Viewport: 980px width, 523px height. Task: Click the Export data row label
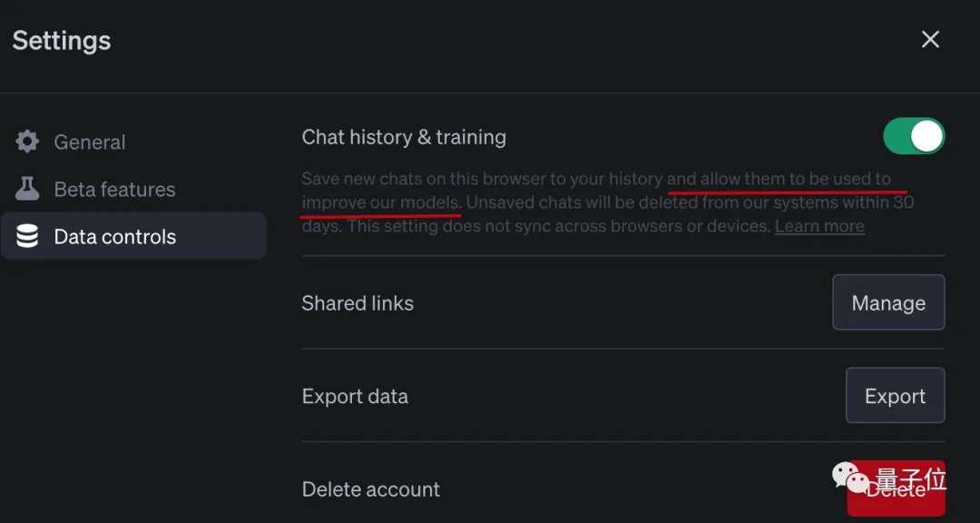pyautogui.click(x=355, y=397)
